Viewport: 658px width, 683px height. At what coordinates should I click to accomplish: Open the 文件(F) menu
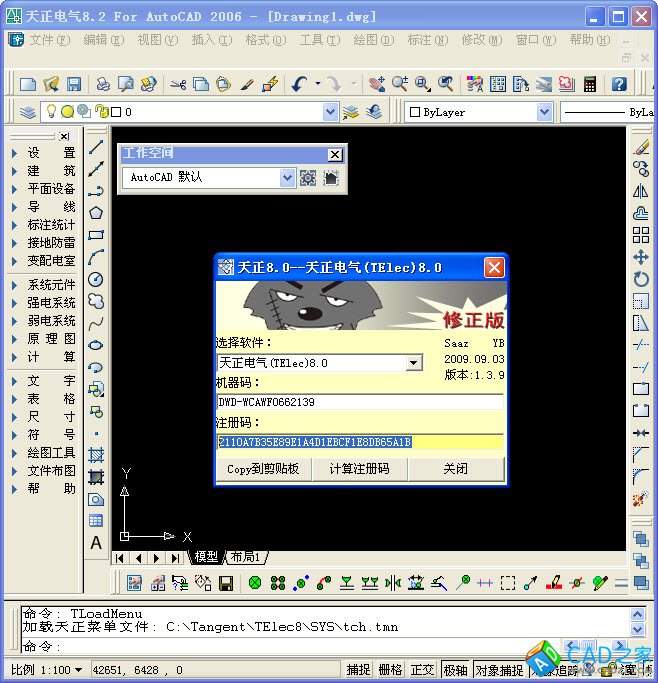50,40
